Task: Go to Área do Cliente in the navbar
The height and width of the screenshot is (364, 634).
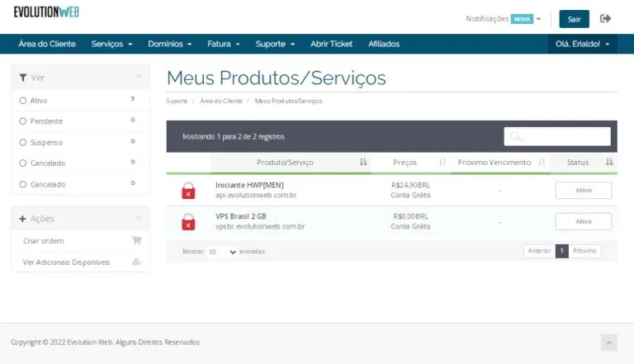Action: point(47,44)
